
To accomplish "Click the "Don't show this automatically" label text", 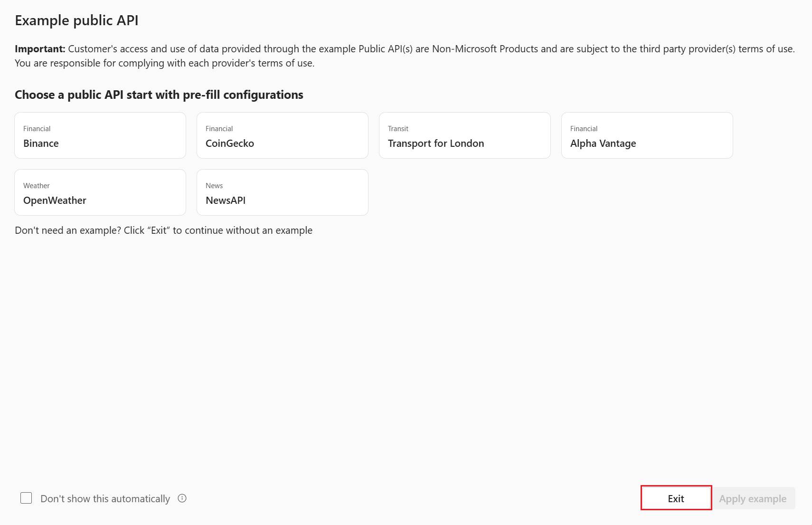I will 105,499.
